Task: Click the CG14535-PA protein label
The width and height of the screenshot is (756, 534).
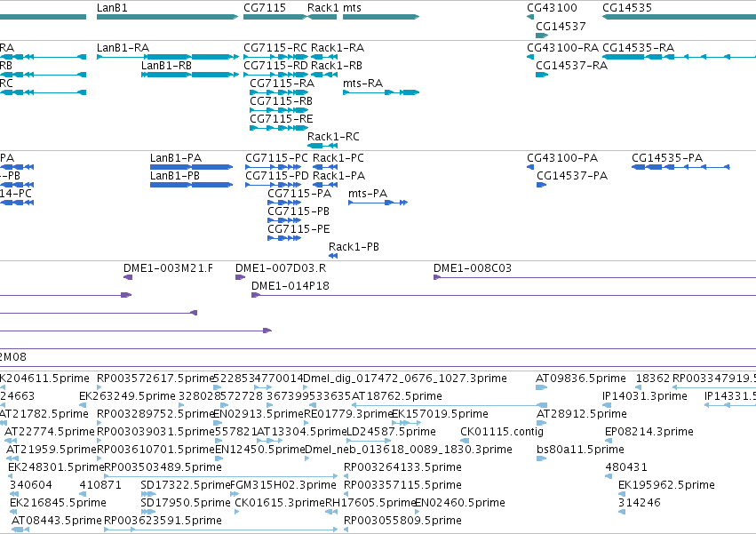Action: point(667,158)
